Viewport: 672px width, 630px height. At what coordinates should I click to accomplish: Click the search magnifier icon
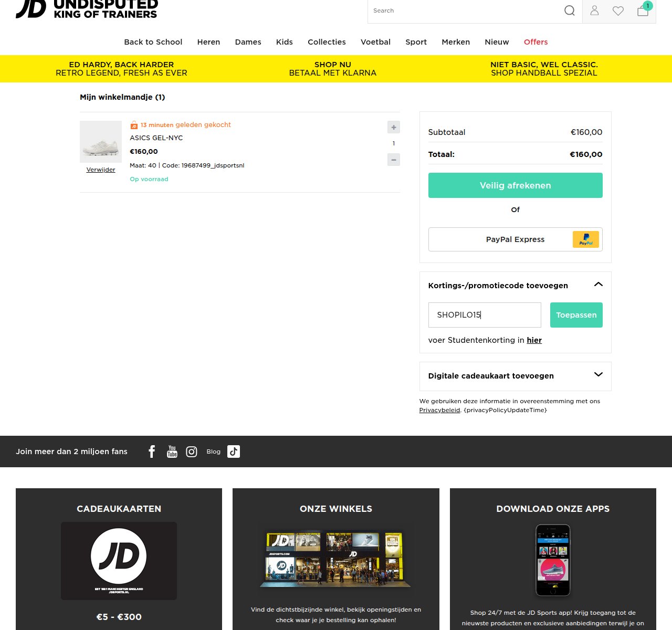pos(569,10)
